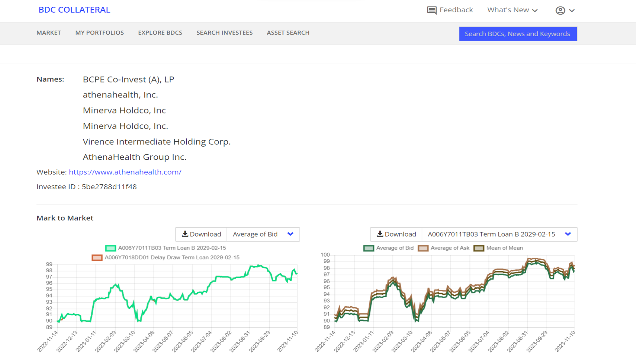Toggle the Average of Ask legend swatch
The width and height of the screenshot is (638, 364).
(x=423, y=248)
